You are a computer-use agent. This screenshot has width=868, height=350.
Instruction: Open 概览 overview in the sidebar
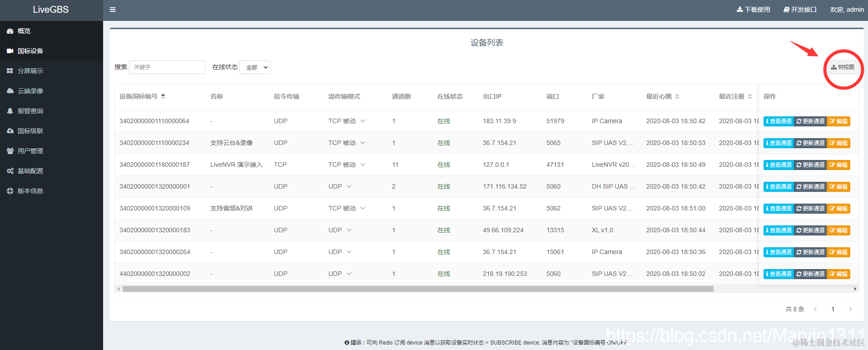(51, 31)
